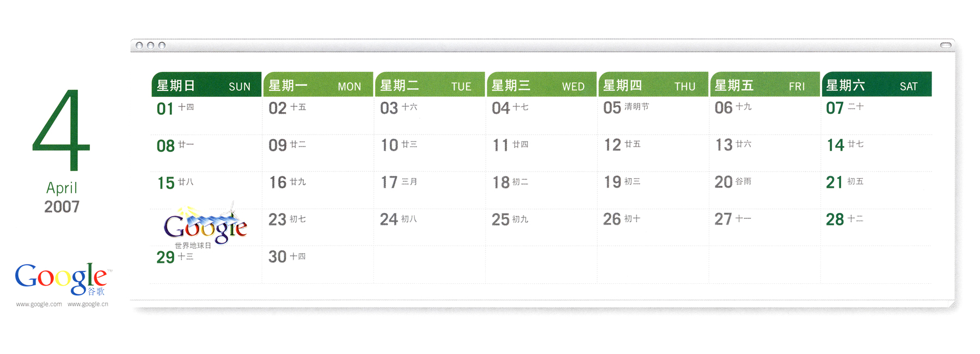Viewport: 980px width, 354px height.
Task: Click the first round window button
Action: tap(139, 46)
